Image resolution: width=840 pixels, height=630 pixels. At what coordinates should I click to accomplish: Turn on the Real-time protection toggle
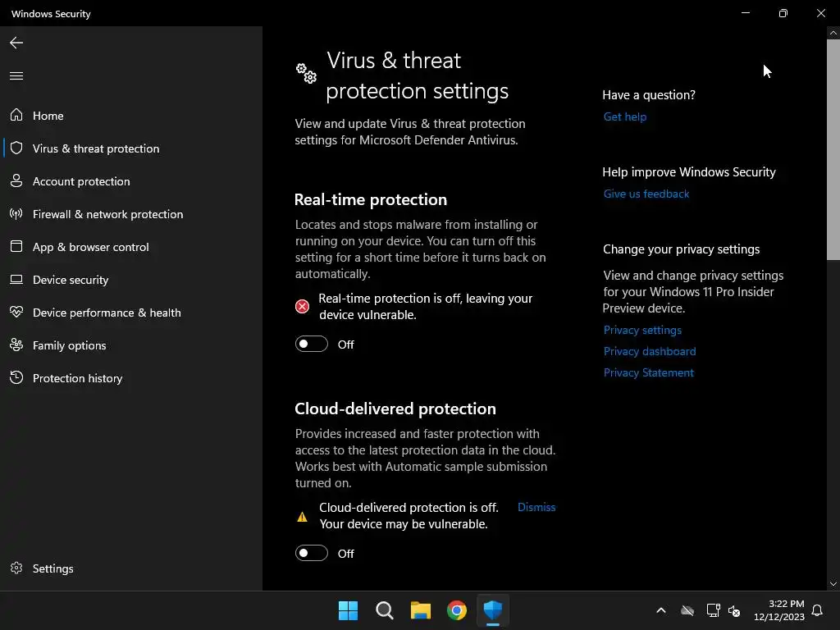311,344
